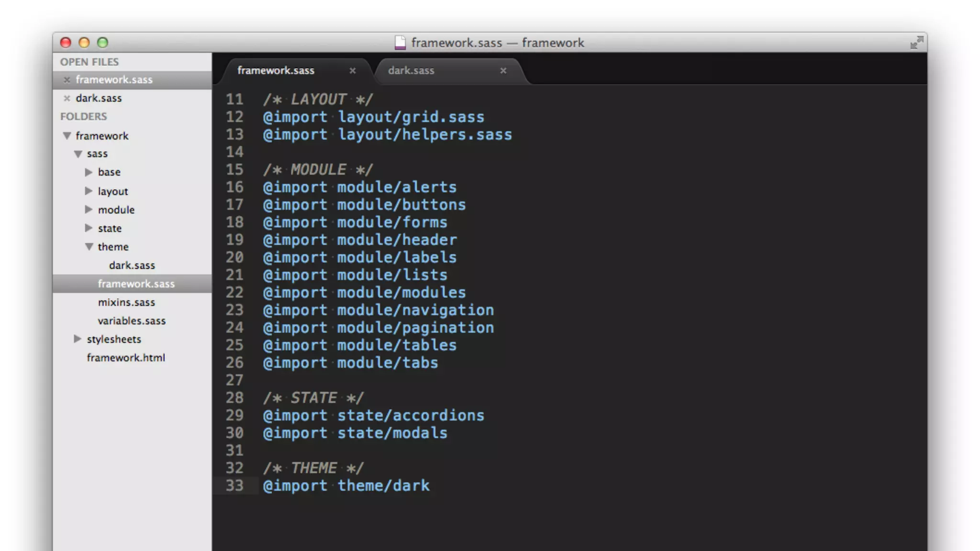Expand the base folder

(x=89, y=172)
